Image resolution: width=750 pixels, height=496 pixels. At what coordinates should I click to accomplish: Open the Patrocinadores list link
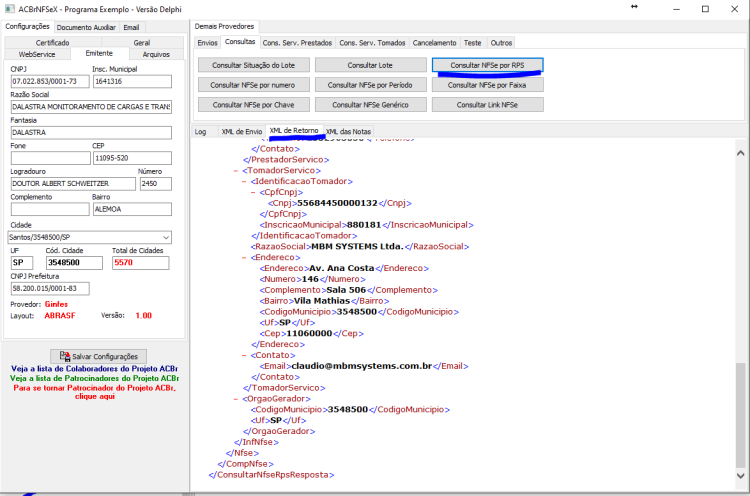(x=94, y=378)
